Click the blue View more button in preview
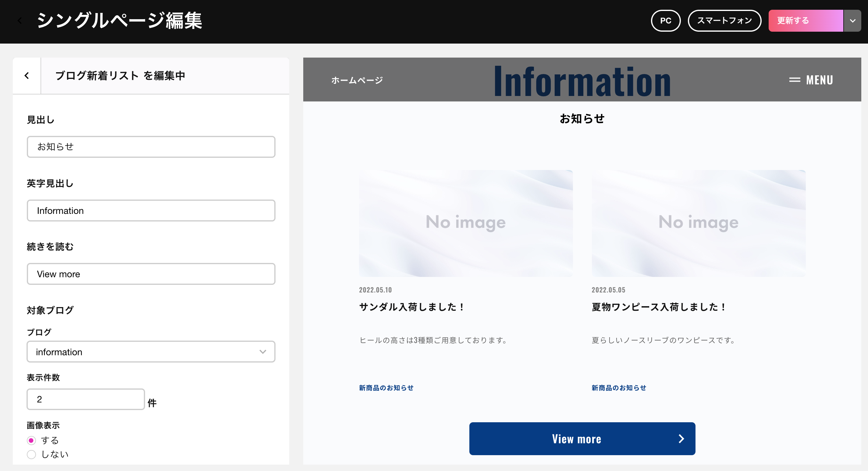Viewport: 868px width, 471px height. 582,439
